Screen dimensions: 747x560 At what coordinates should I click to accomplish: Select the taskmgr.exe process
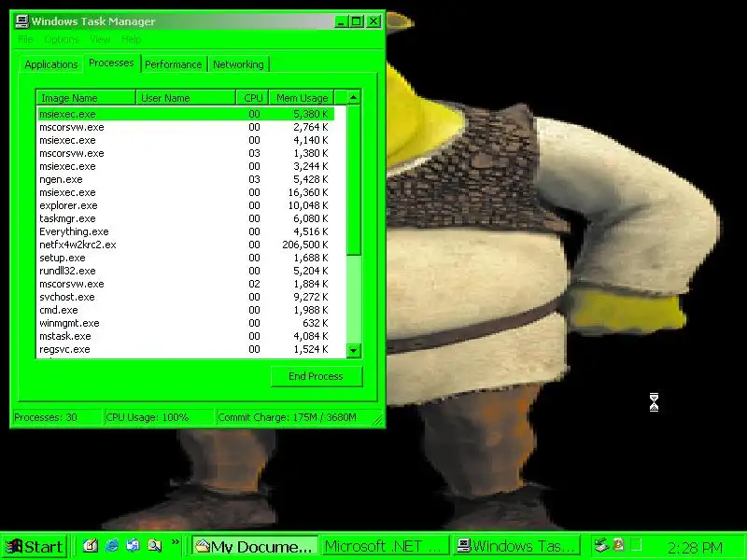(x=186, y=218)
